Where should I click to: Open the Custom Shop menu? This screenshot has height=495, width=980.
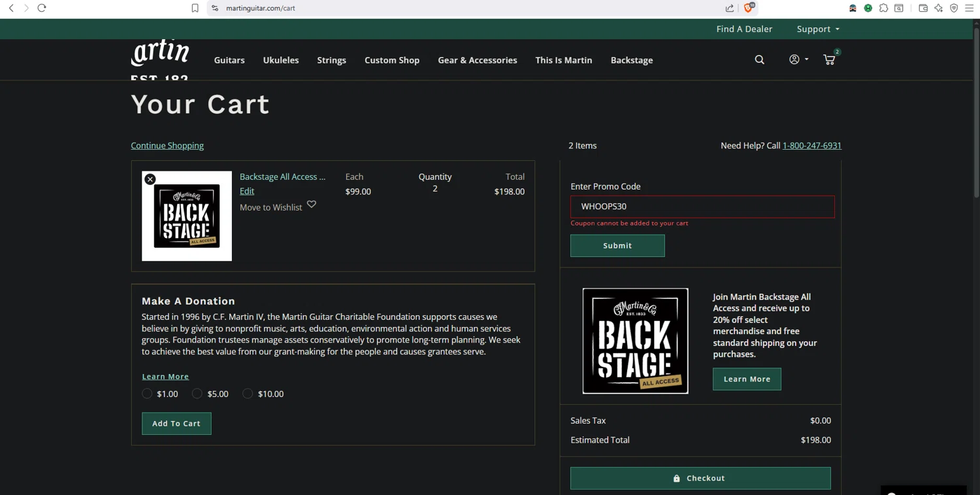coord(392,60)
